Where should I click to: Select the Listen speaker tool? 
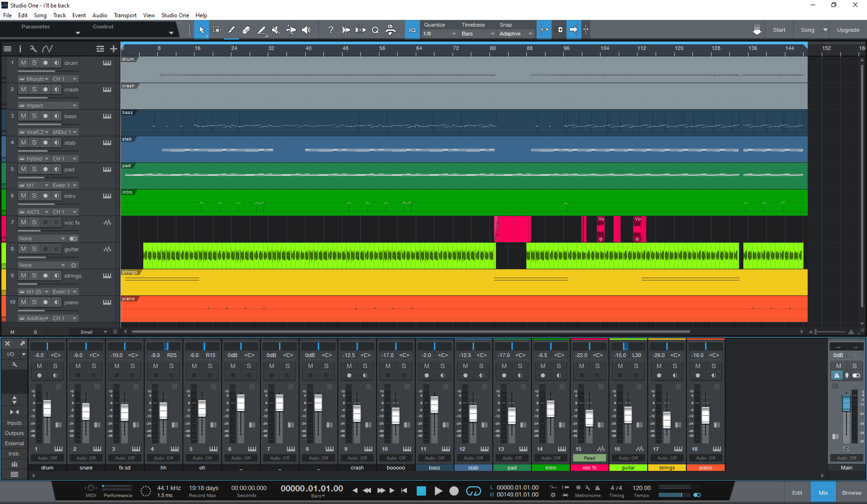306,30
